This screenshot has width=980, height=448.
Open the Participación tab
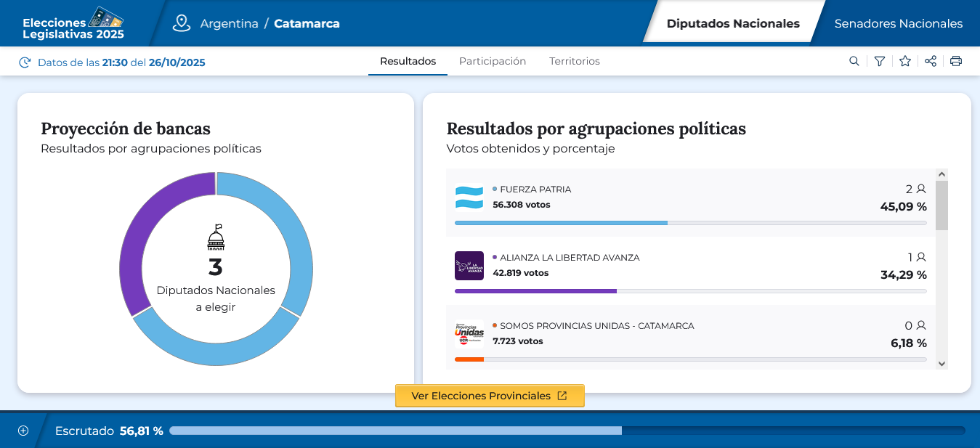click(493, 62)
